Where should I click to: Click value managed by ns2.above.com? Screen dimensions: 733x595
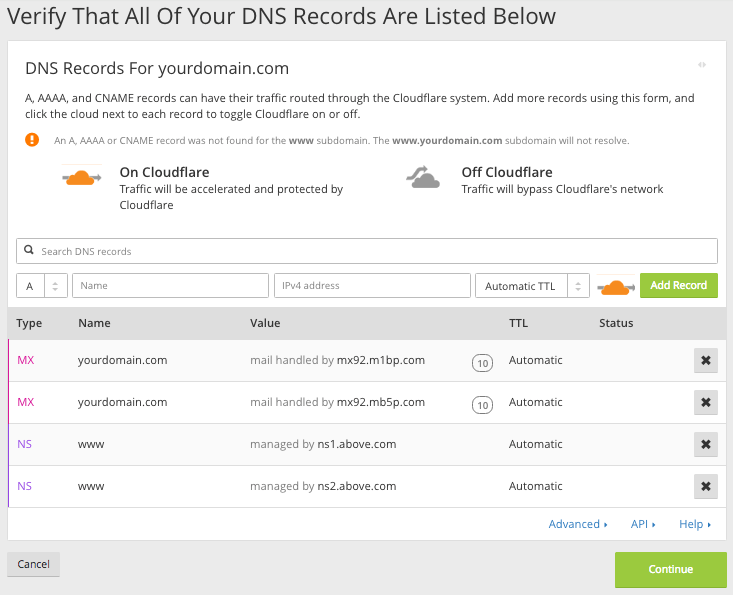point(323,487)
